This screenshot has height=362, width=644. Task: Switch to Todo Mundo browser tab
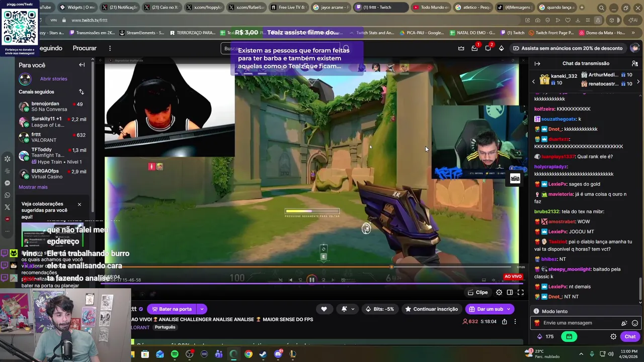431,8
